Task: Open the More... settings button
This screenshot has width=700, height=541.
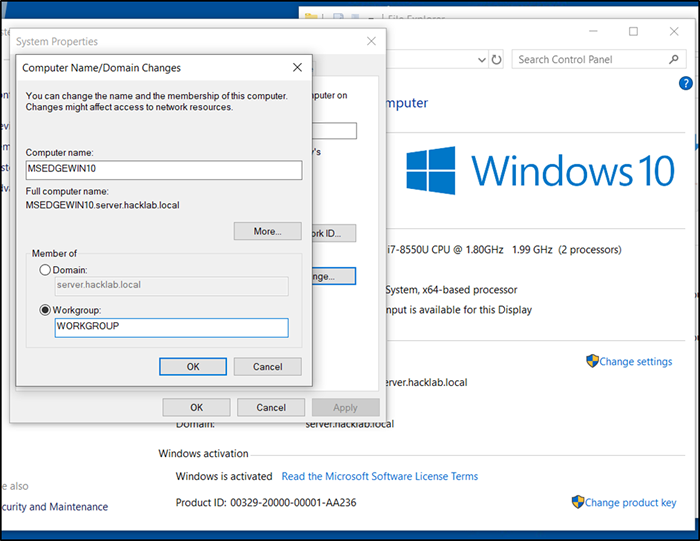Action: pos(267,231)
